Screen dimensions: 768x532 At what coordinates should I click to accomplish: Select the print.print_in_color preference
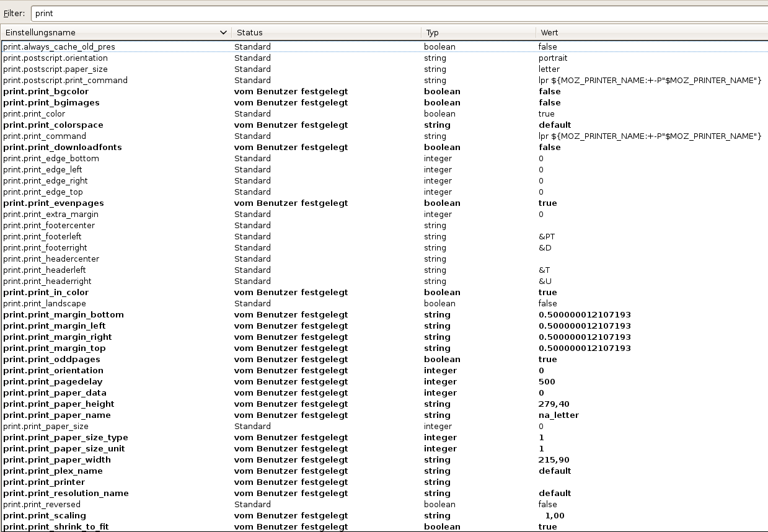[46, 293]
